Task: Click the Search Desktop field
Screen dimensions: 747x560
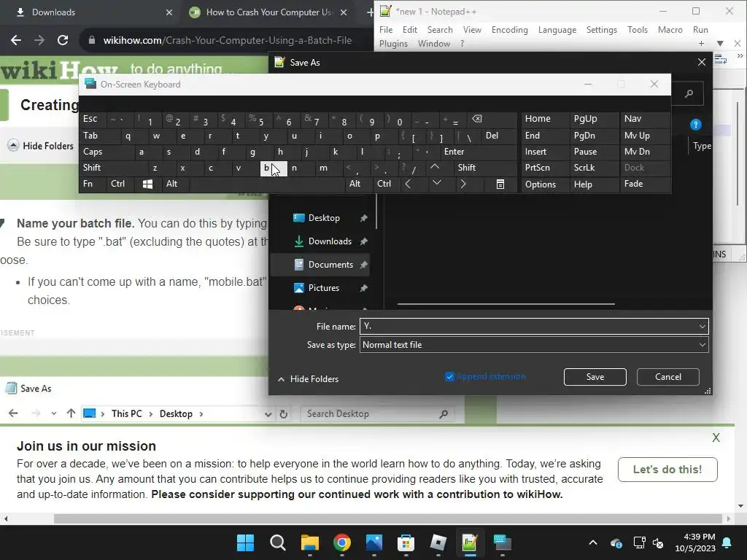Action: 376,414
